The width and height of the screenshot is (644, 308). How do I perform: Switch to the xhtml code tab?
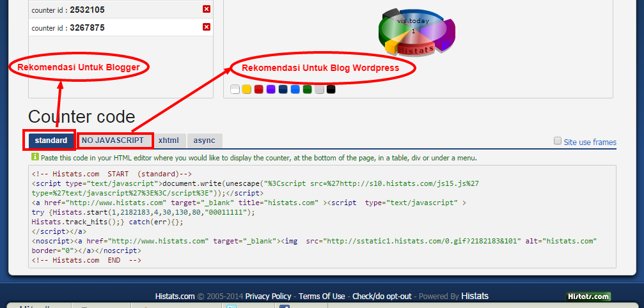[x=169, y=141]
